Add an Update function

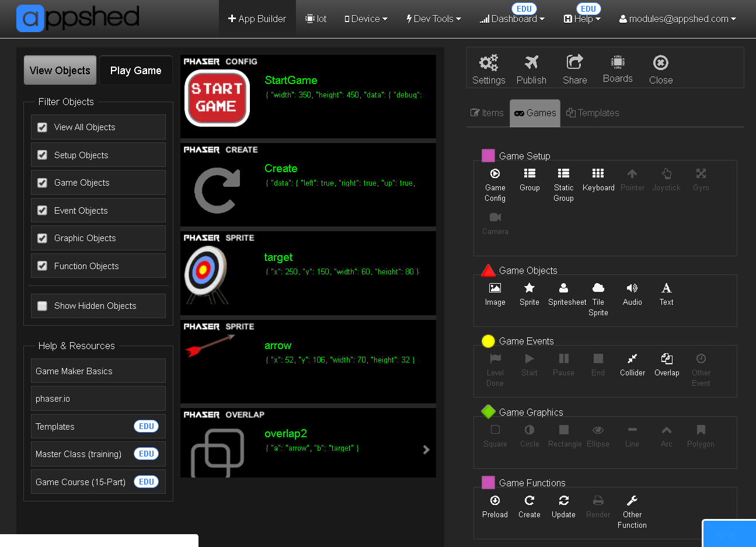click(x=563, y=507)
